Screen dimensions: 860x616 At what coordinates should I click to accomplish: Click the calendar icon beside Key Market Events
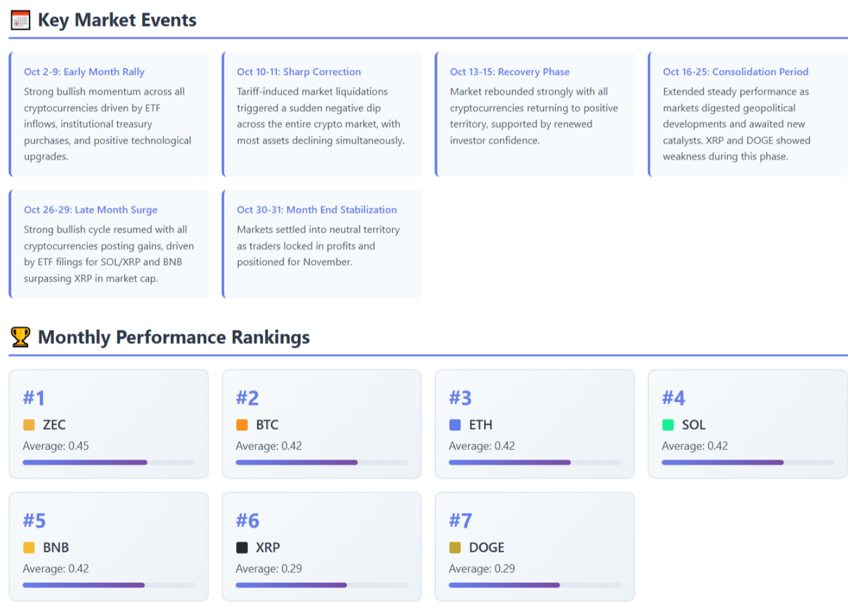(20, 20)
